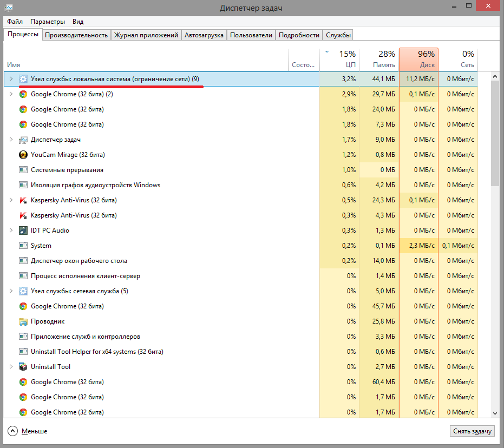Viewport: 504px width, 448px height.
Task: Expand Узел службы: локальная система group
Action: point(11,79)
